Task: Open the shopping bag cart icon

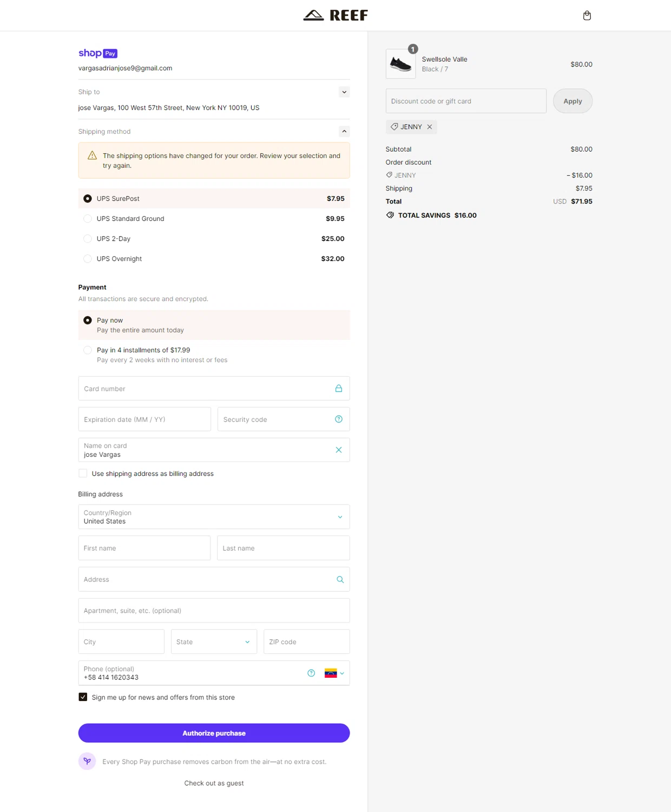Action: (587, 16)
